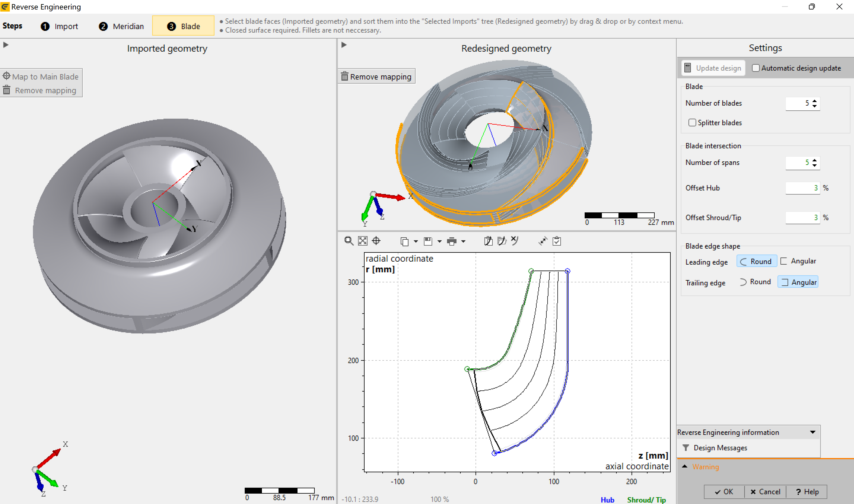Select Angular leading edge shape
854x504 pixels.
pos(798,261)
